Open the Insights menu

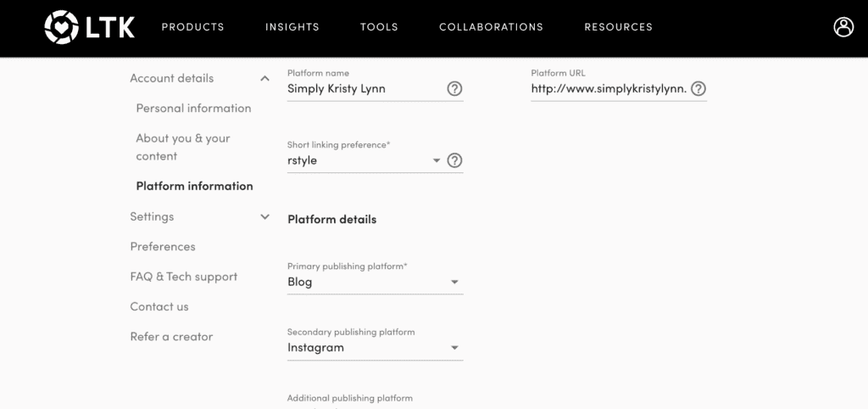292,27
